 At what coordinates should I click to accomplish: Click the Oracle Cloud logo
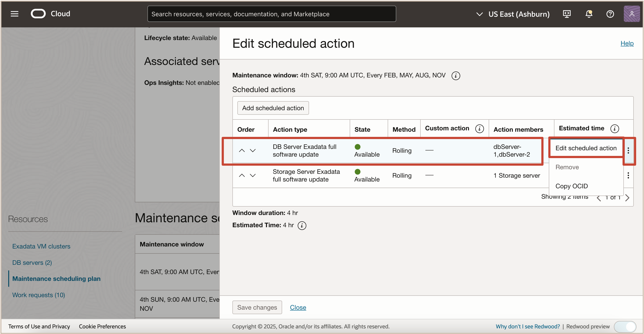pos(38,13)
